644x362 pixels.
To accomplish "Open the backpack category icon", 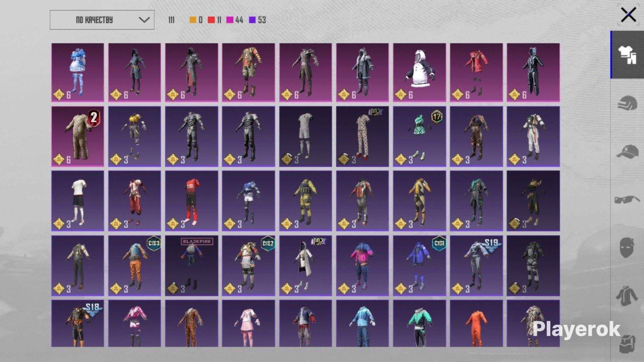I will 627,343.
